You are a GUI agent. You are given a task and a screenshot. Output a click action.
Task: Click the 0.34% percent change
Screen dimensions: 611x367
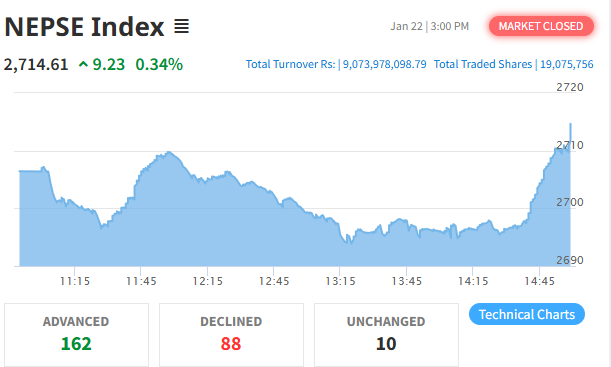(x=159, y=65)
